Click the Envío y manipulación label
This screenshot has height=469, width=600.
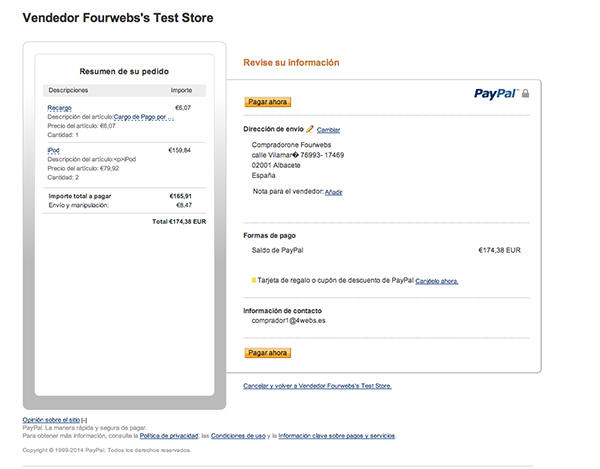point(78,205)
